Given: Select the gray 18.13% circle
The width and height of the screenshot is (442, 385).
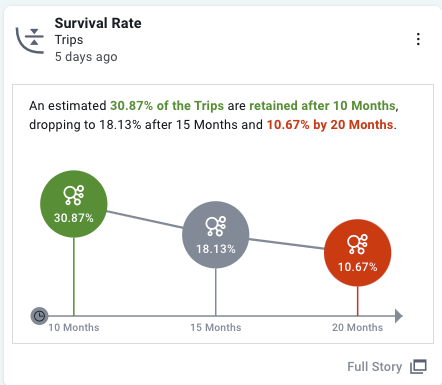Looking at the screenshot, I should point(216,235).
